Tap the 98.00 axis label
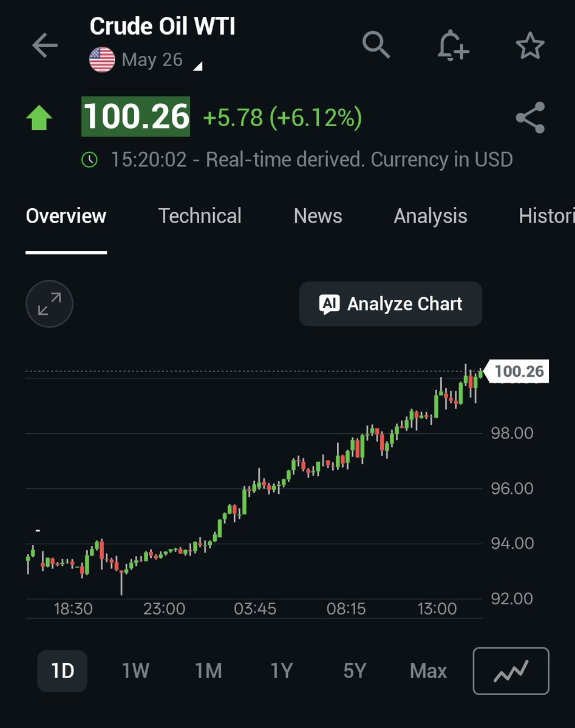Viewport: 575px width, 728px height. (512, 433)
